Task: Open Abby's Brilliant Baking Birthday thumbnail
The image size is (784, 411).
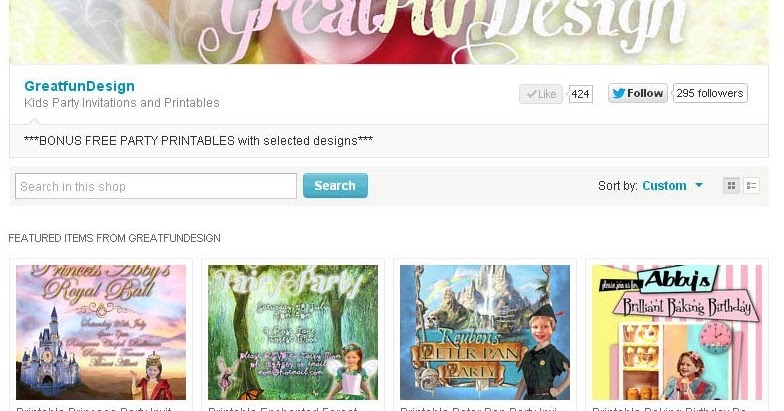Action: [x=677, y=332]
